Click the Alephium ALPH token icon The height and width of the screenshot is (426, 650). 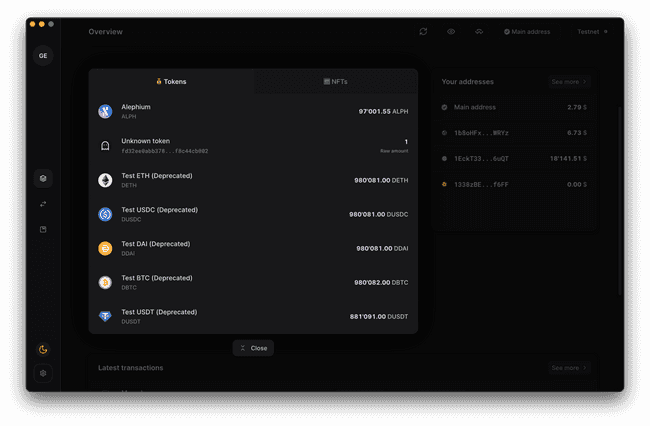tap(105, 111)
